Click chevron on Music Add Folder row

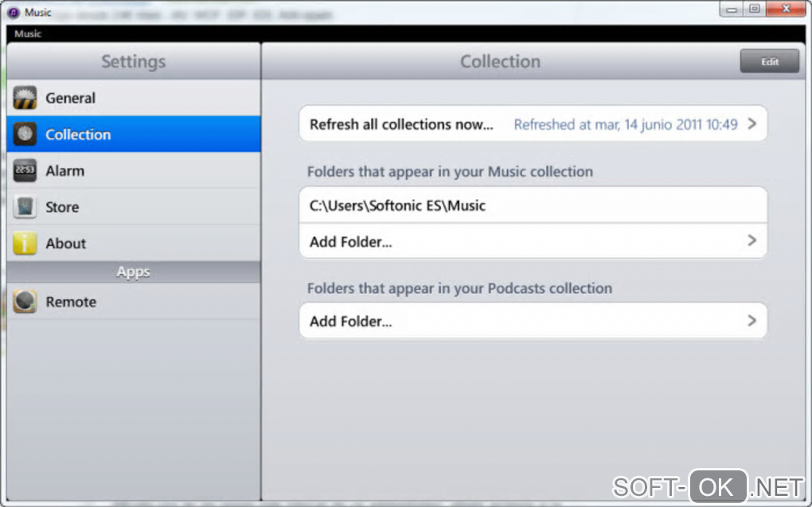point(752,240)
